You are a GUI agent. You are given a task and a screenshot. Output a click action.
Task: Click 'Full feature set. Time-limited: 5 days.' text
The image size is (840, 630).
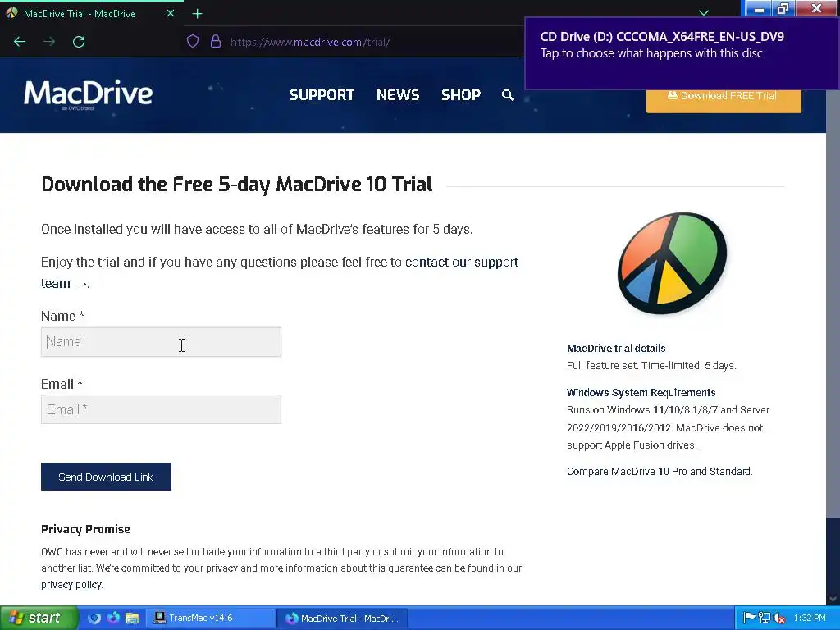[x=651, y=365]
